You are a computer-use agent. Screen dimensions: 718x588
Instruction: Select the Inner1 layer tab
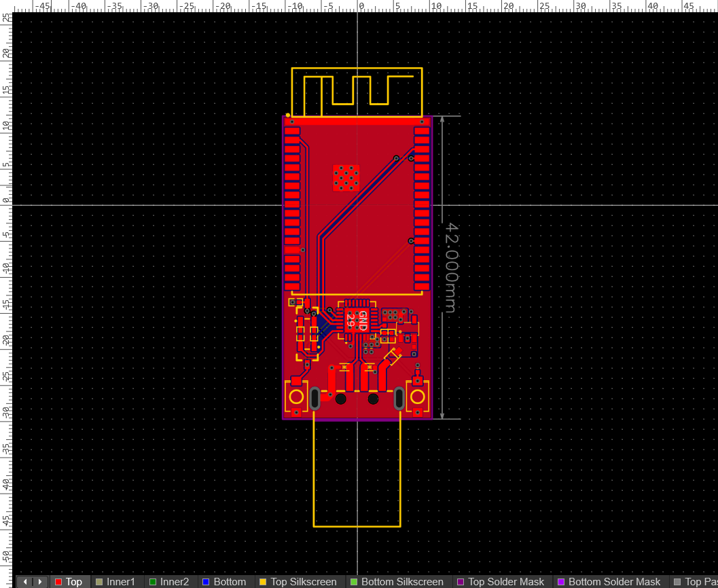[x=120, y=582]
